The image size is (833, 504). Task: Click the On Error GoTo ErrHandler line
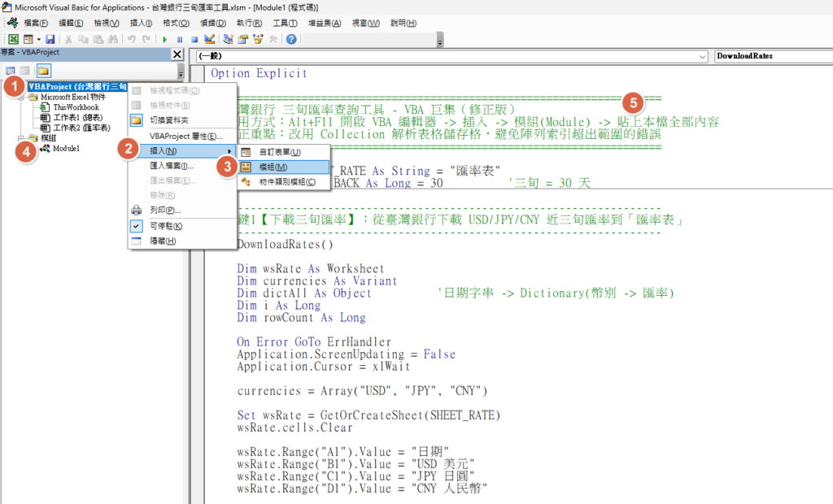pos(314,342)
